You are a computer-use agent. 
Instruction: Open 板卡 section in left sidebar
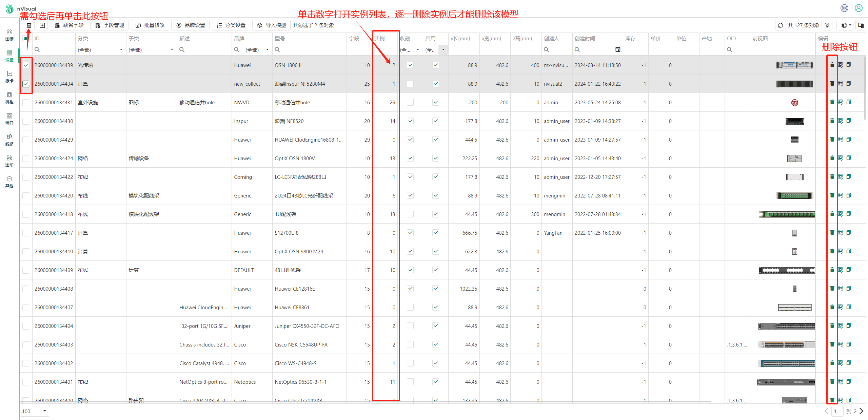(9, 77)
